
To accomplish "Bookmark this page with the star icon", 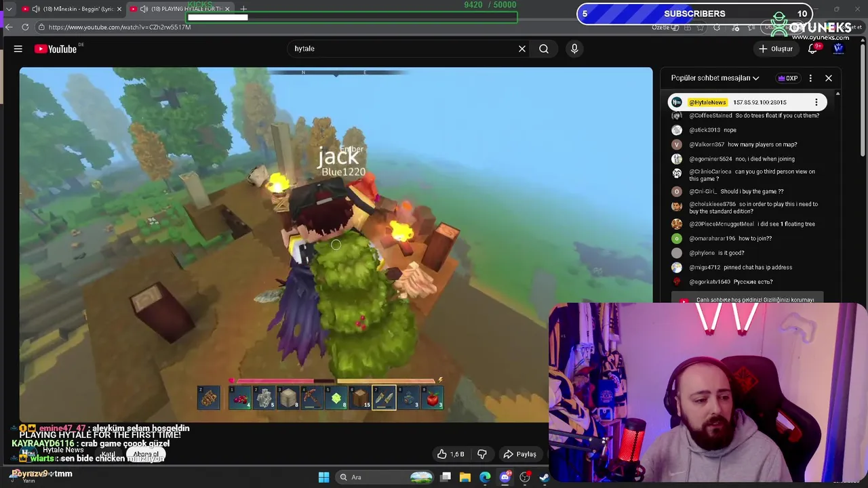I will (701, 27).
